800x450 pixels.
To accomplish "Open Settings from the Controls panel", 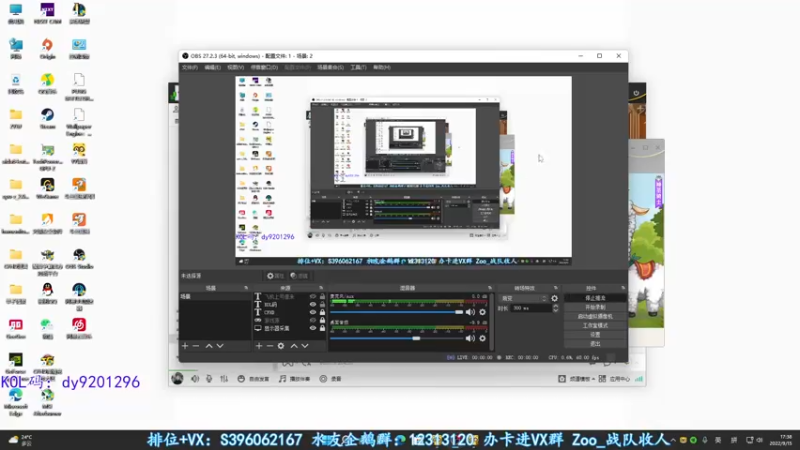I will point(595,335).
